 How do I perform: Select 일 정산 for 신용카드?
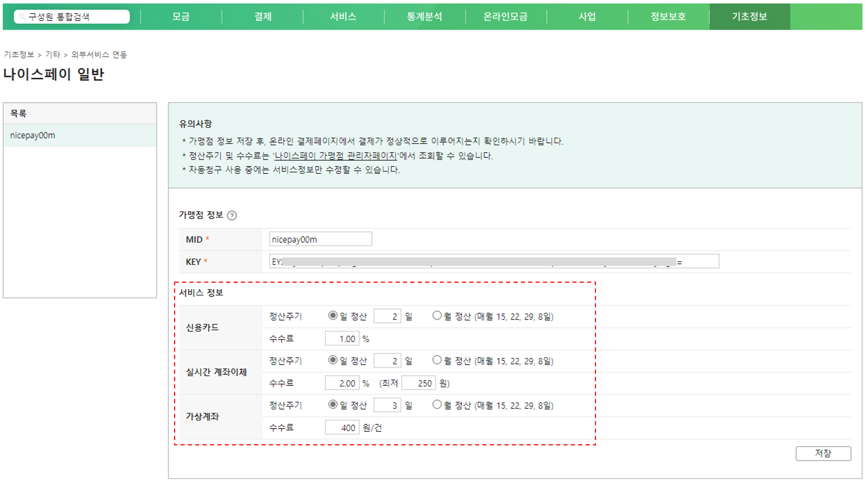[x=332, y=316]
